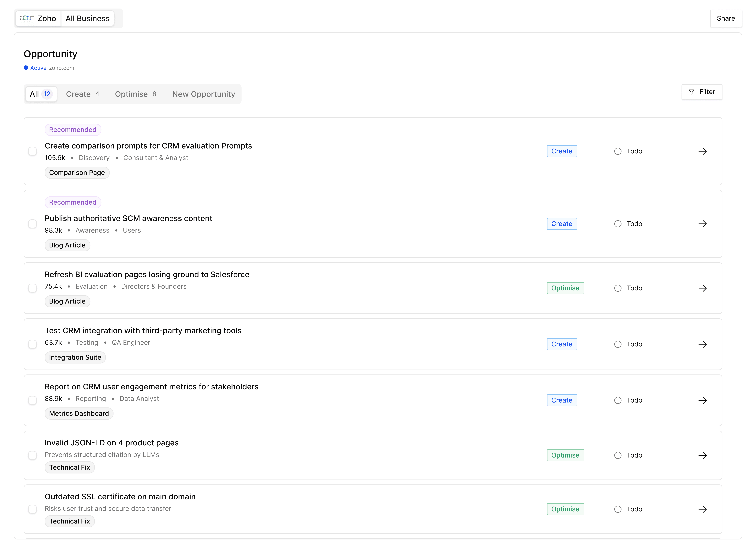This screenshot has height=540, width=756.
Task: Open the New Opportunity tab
Action: click(x=204, y=94)
